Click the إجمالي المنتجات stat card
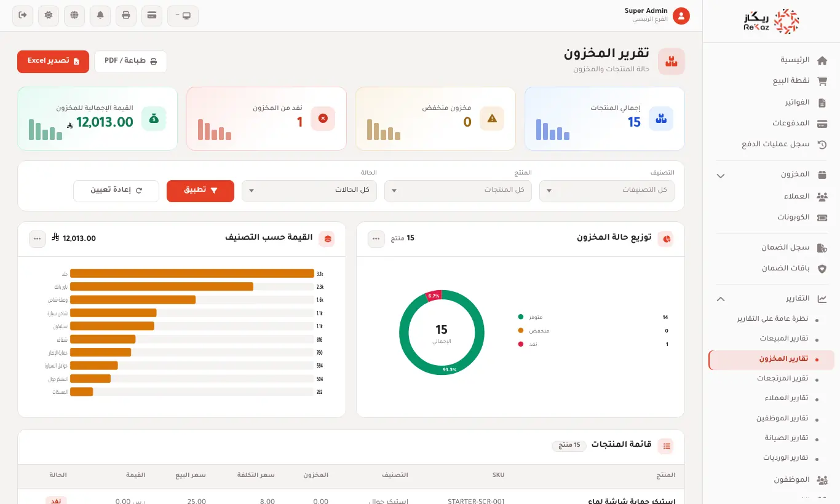The image size is (840, 504). (604, 119)
